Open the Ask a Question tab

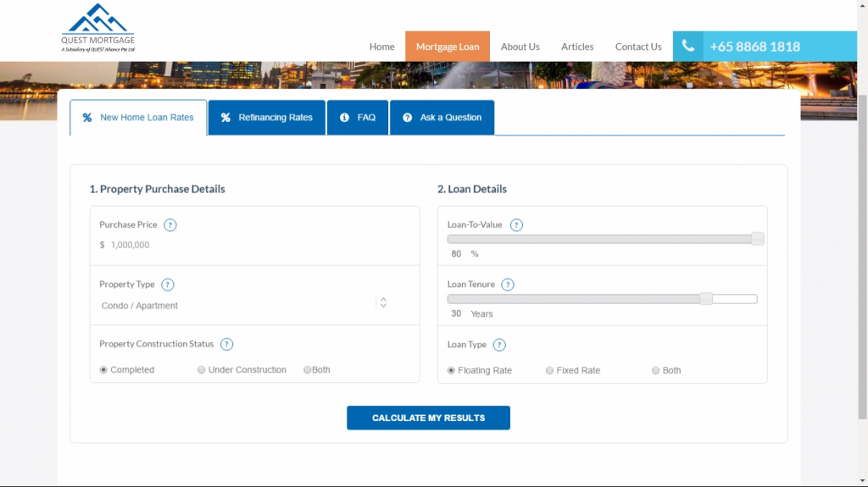click(x=442, y=118)
